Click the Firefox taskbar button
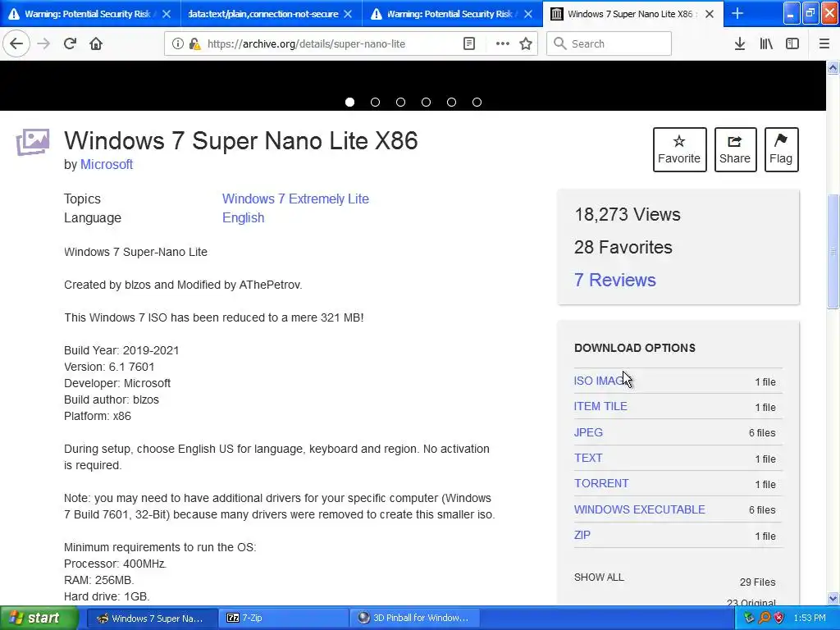840x630 pixels. [152, 618]
